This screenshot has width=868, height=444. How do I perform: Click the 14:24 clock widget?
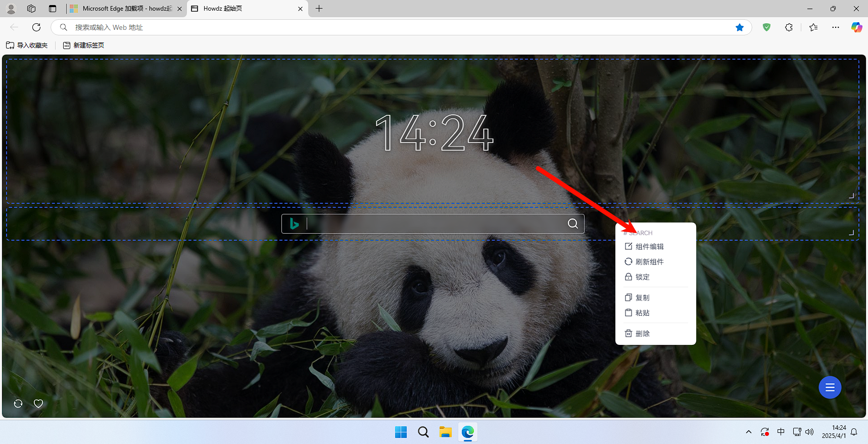[x=434, y=133]
